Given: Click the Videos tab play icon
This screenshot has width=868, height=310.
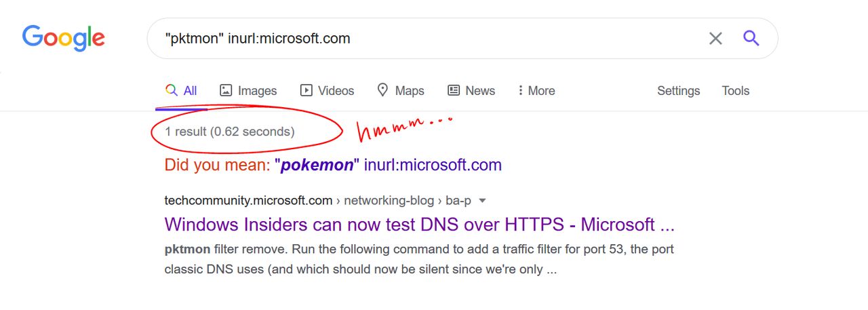Looking at the screenshot, I should tap(307, 90).
